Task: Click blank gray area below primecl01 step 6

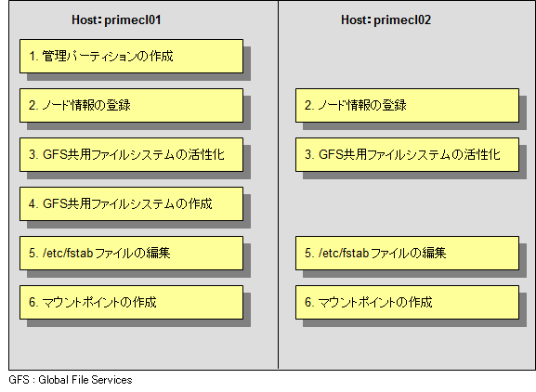Action: tap(137, 348)
